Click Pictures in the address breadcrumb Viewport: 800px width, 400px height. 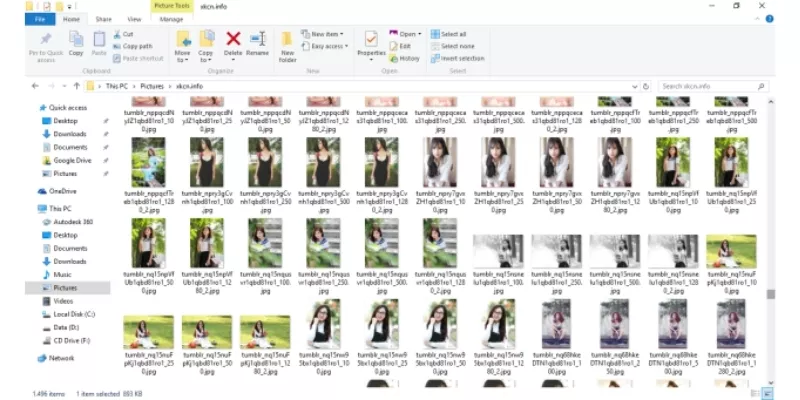pos(152,86)
